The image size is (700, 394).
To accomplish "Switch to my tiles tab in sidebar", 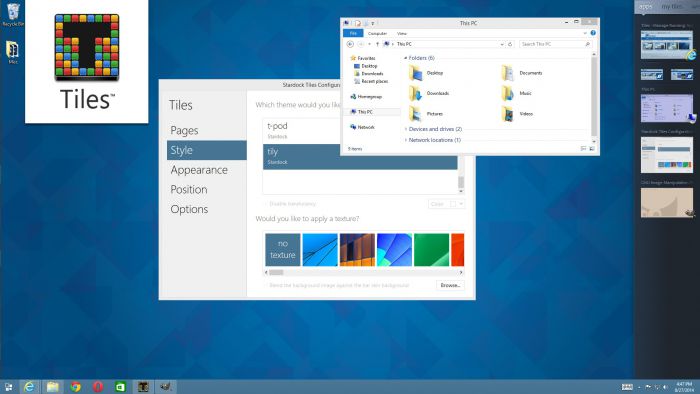I will click(671, 7).
